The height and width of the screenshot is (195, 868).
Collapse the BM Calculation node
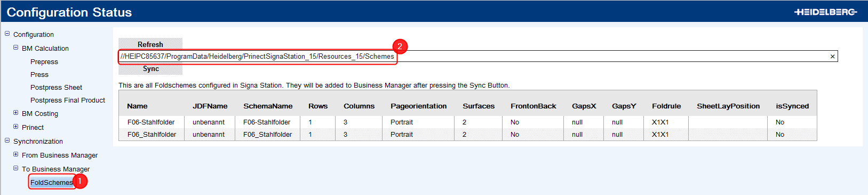[15, 48]
